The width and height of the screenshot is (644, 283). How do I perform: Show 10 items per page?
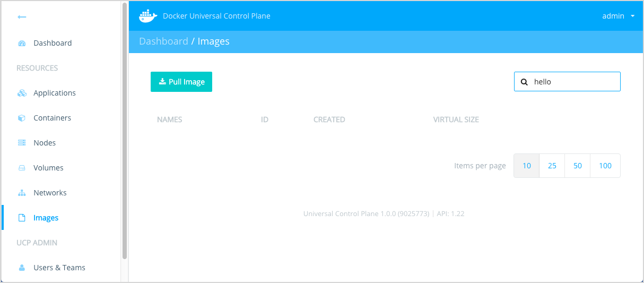click(x=527, y=166)
